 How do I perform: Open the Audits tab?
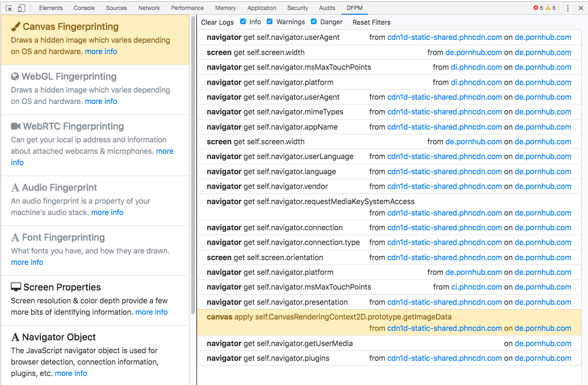327,8
